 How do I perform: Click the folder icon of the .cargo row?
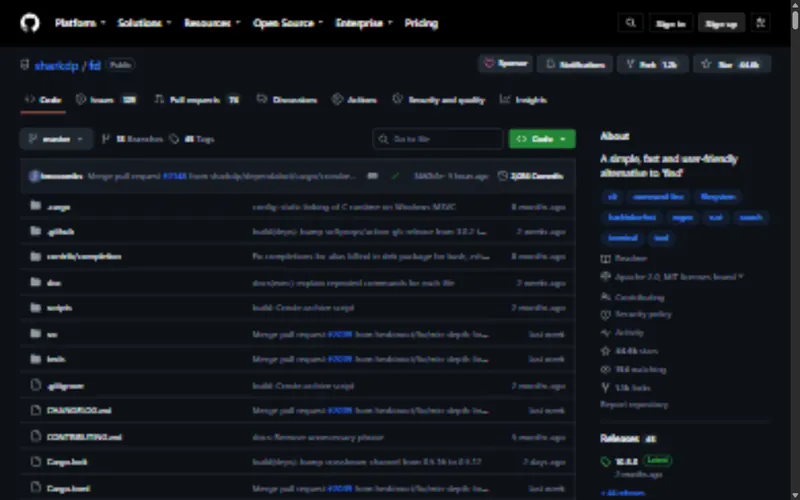[35, 206]
